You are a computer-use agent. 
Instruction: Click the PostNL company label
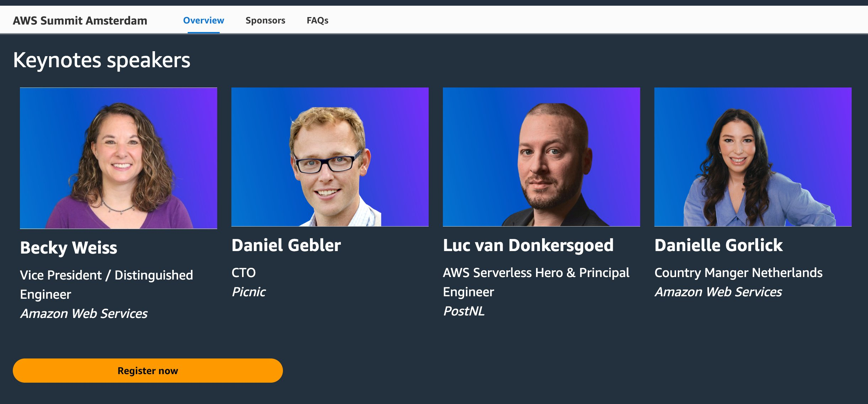tap(464, 311)
